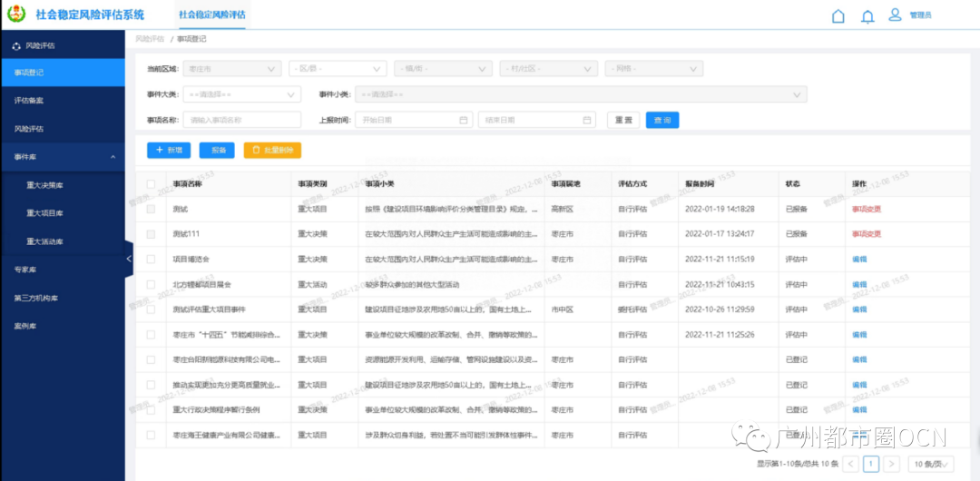
Task: Check the box for row 测试111
Action: 151,234
